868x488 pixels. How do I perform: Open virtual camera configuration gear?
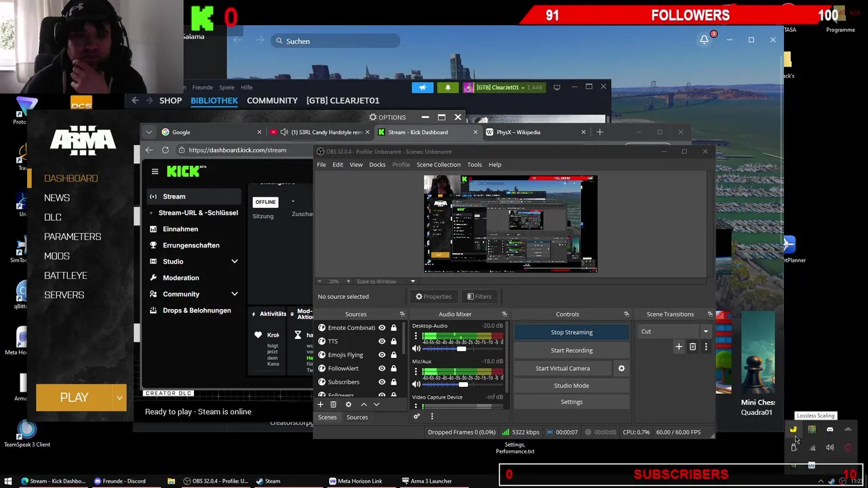(x=621, y=368)
